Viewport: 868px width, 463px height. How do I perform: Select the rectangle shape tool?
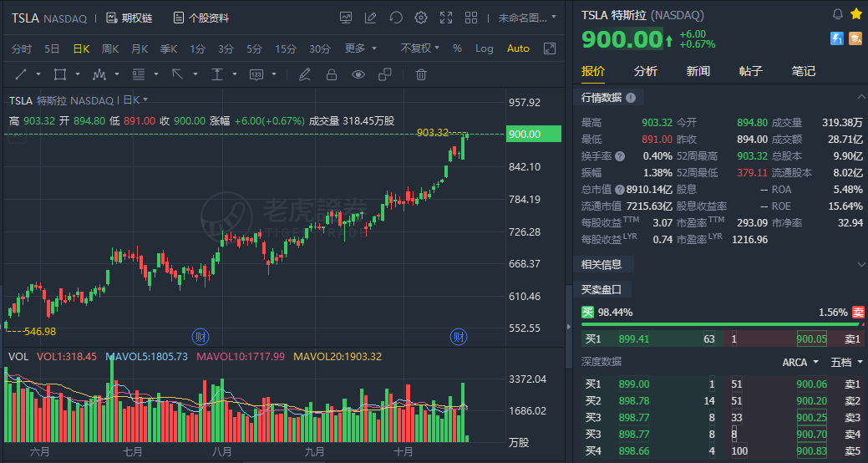point(60,74)
